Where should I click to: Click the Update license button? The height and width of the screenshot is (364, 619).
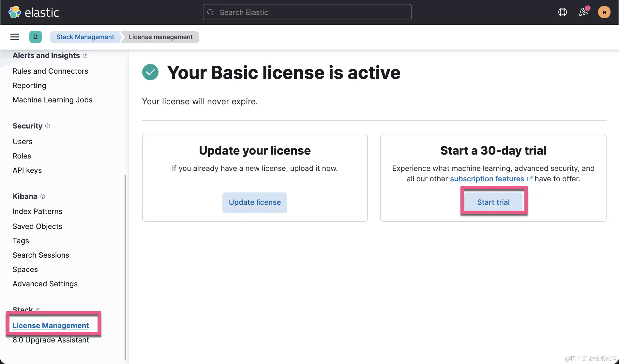coord(255,203)
